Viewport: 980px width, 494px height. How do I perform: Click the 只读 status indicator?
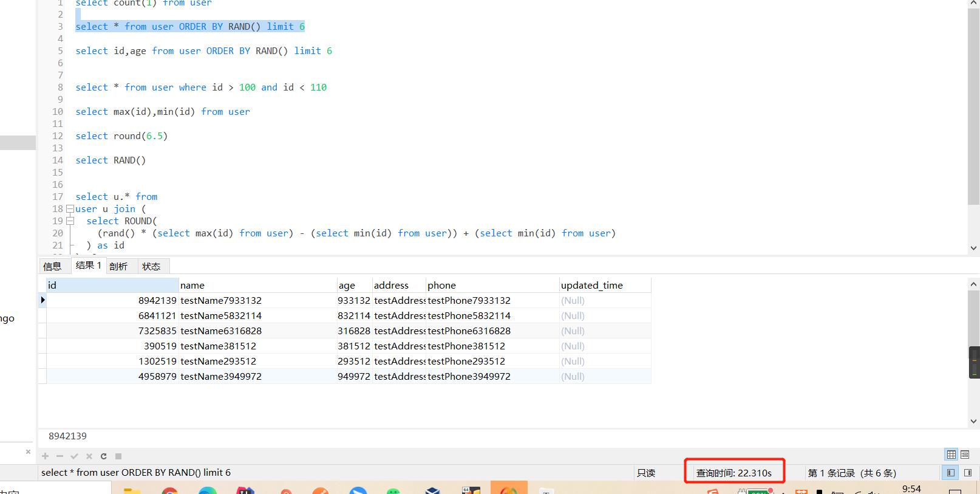click(646, 473)
